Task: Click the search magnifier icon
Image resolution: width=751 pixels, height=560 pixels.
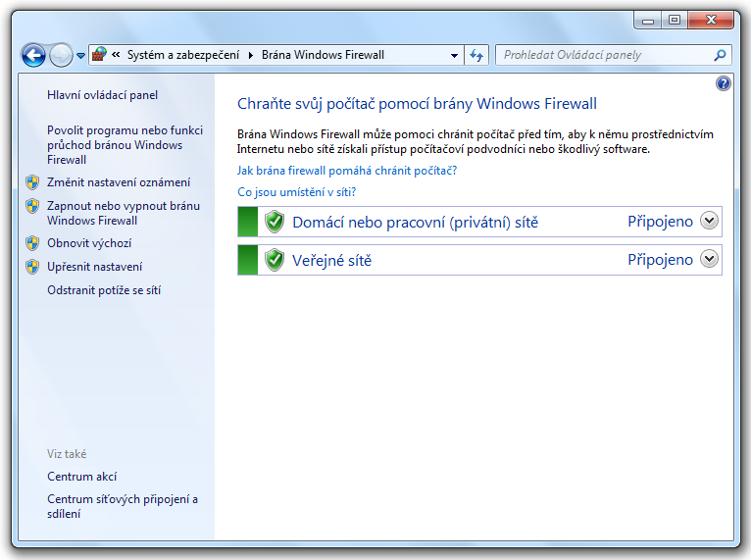Action: [720, 55]
